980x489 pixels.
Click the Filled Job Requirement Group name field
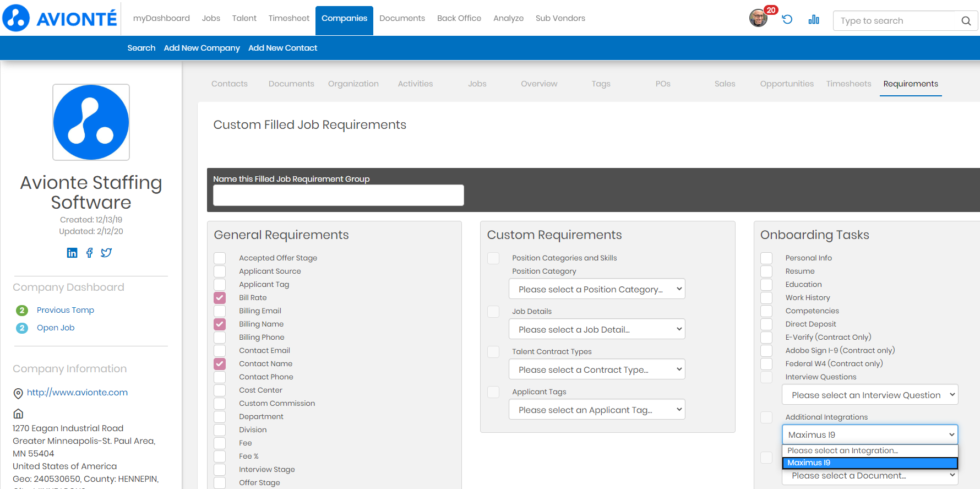coord(339,195)
